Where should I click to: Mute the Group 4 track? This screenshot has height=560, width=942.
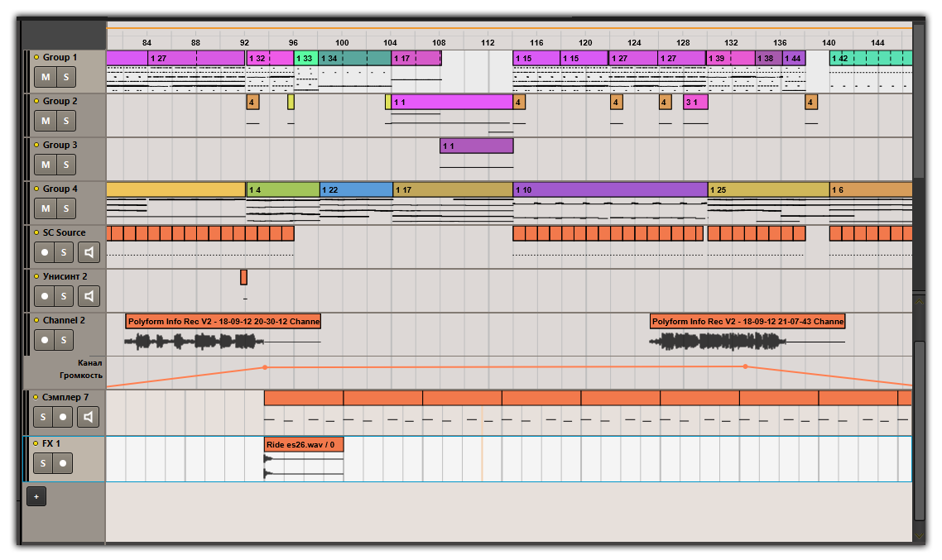tap(46, 208)
